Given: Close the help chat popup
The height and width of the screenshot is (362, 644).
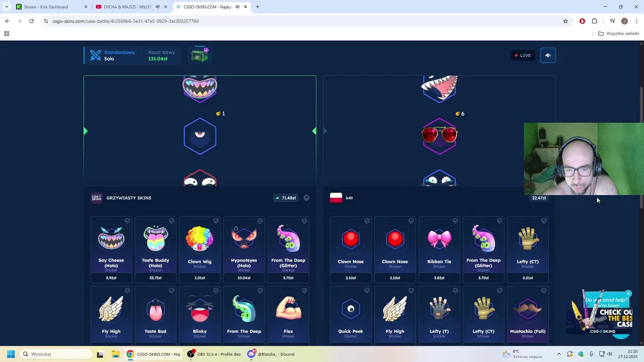Looking at the screenshot, I should coord(628,294).
